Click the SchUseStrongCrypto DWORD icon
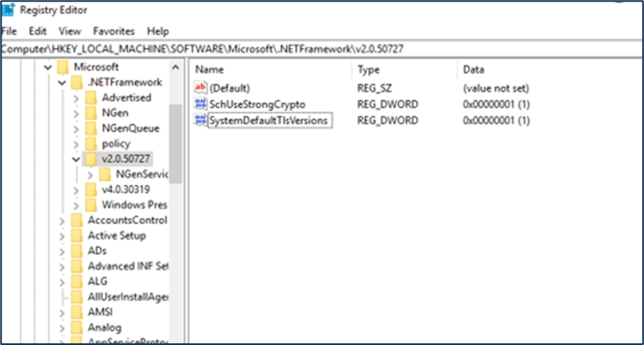Viewport: 644px width, 345px height. (201, 104)
